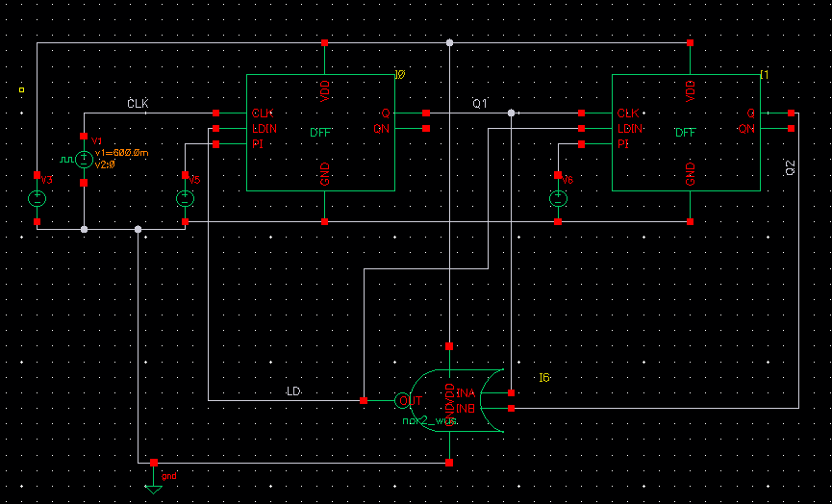Viewport: 832px width, 504px height.
Task: Click the PI pin terminal of DFF I1
Action: click(x=582, y=144)
